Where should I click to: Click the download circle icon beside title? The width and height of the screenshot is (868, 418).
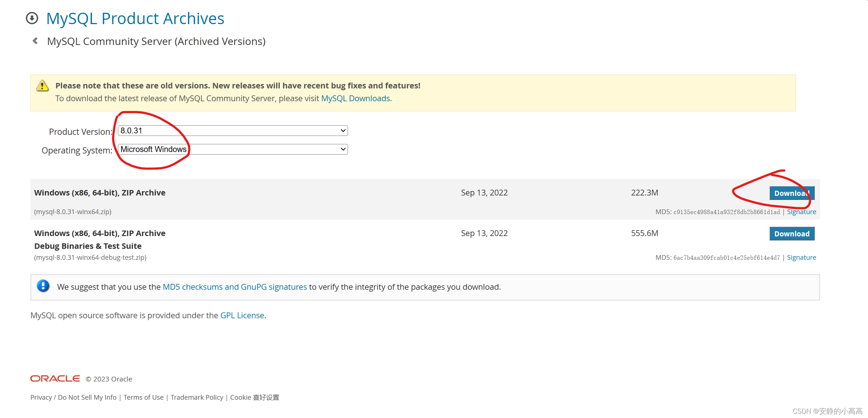(32, 18)
